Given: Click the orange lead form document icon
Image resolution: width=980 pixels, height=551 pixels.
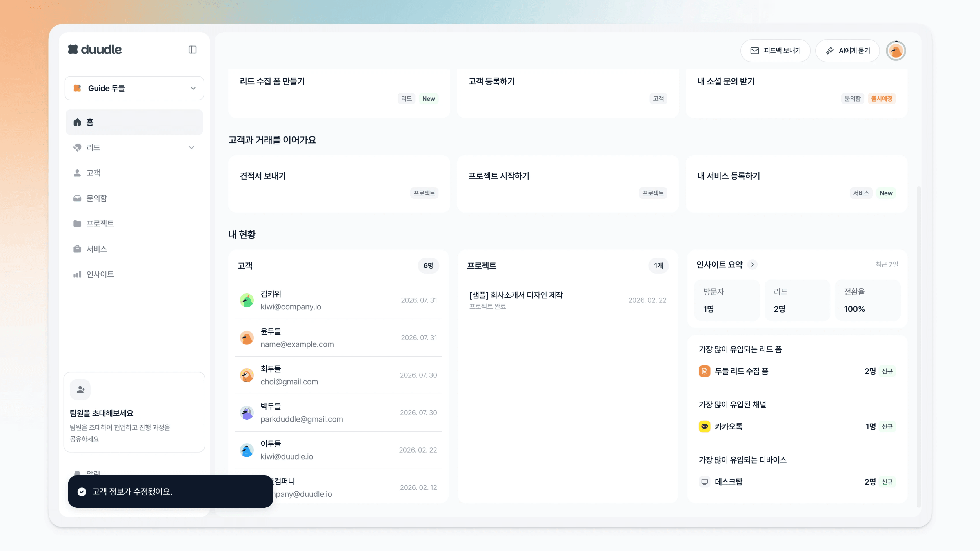Looking at the screenshot, I should tap(705, 371).
